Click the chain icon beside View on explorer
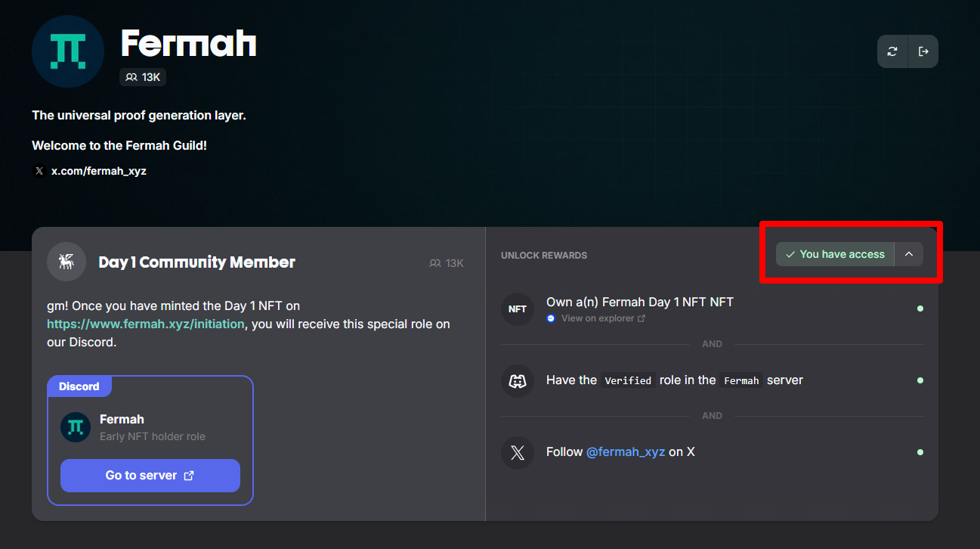 tap(552, 318)
